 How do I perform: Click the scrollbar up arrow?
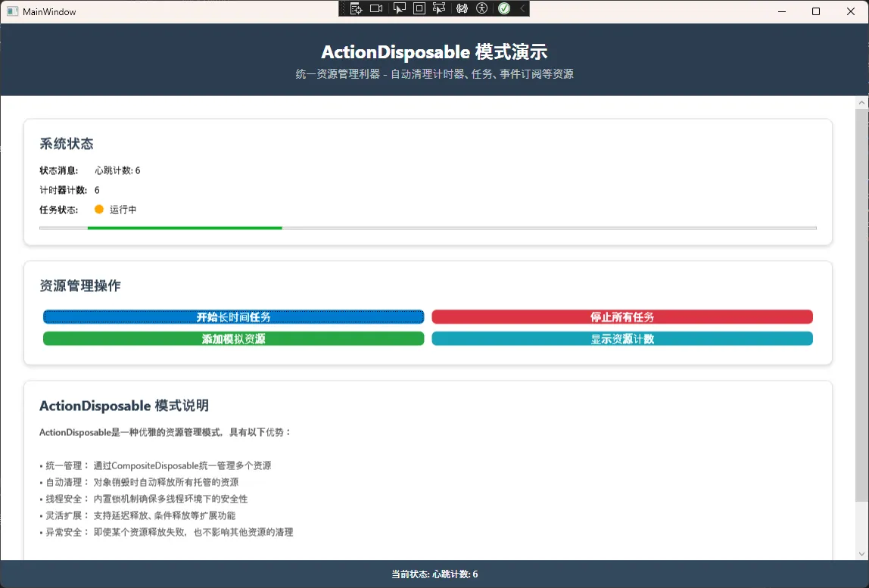point(861,102)
